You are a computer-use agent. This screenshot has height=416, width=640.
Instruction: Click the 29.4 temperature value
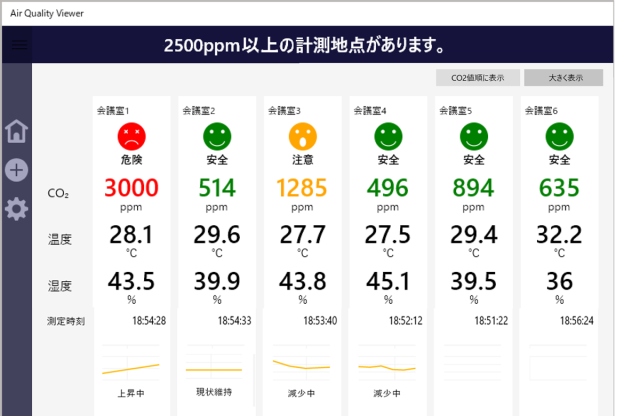[x=474, y=235]
